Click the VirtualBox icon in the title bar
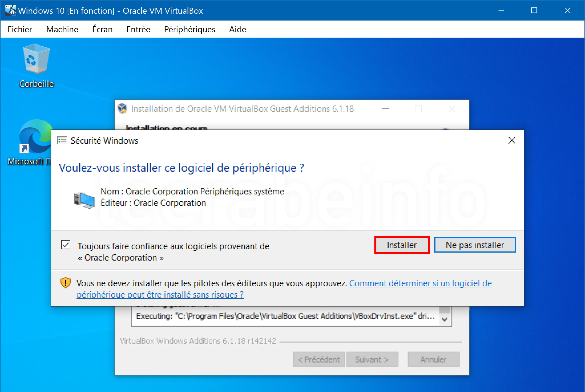 coord(11,10)
